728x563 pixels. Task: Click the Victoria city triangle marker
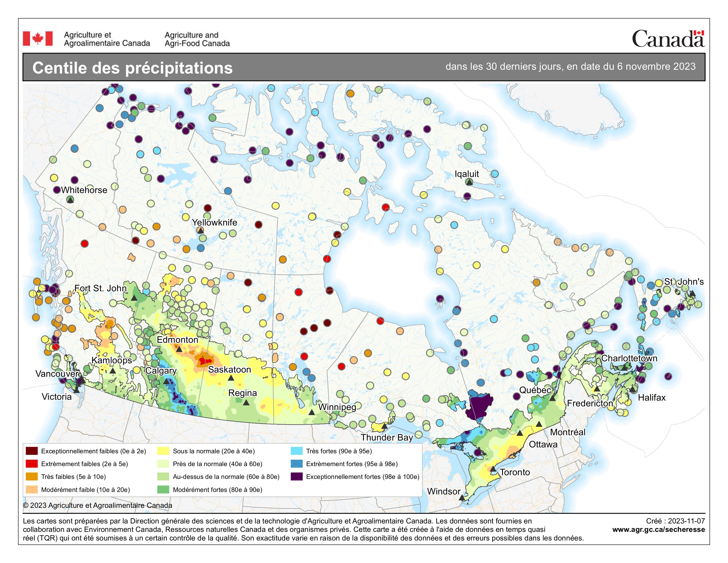76,390
